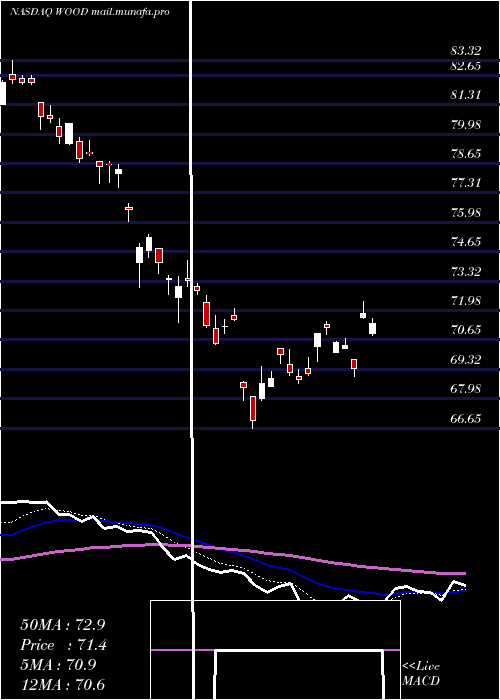Click the 75.98 price level label
Viewport: 500px width, 700px height.
(x=466, y=212)
